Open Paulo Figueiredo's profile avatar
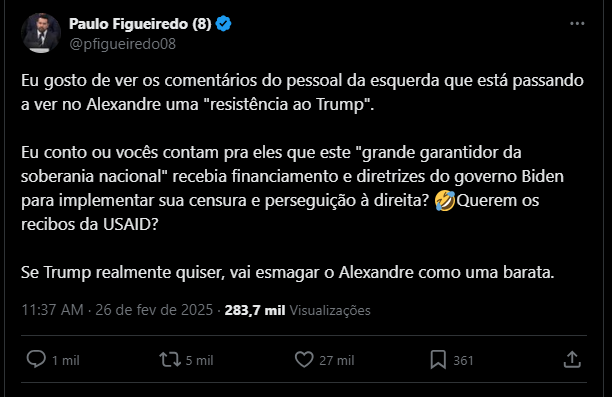The height and width of the screenshot is (397, 612). tap(41, 33)
